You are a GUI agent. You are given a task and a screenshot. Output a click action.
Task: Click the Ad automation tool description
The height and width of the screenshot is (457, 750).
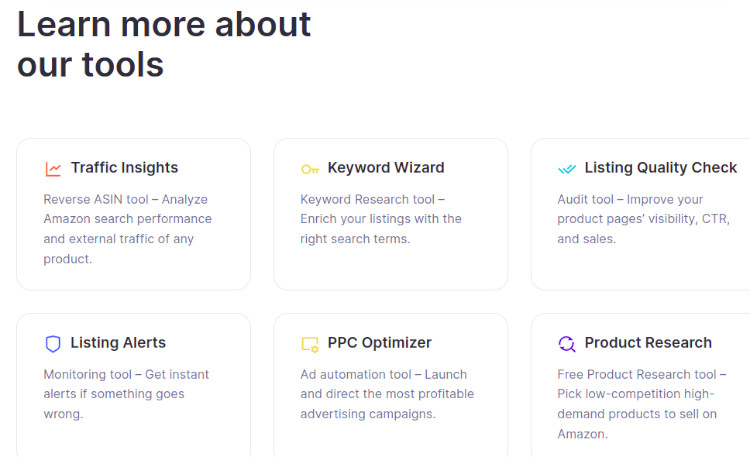(387, 394)
